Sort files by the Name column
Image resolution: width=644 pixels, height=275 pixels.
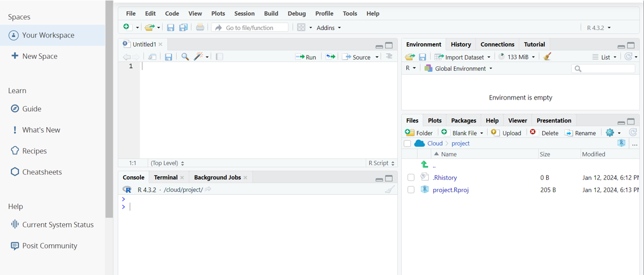(449, 154)
